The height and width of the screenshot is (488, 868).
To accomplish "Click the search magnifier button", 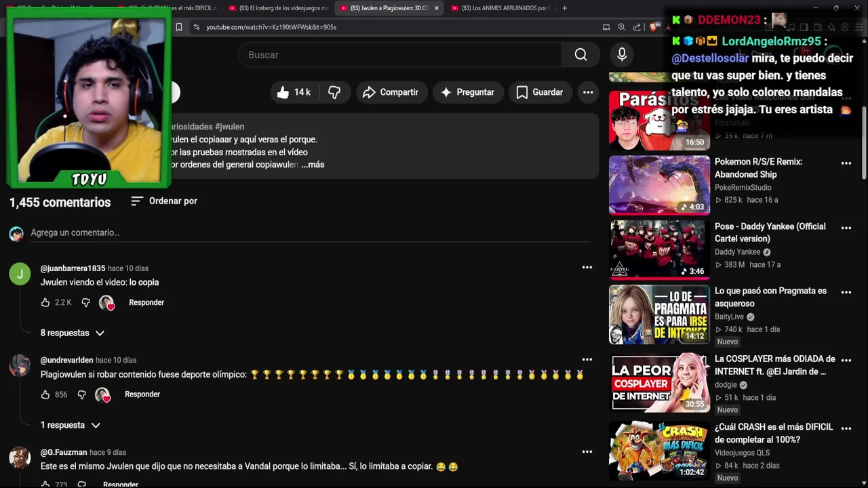I will tap(580, 55).
